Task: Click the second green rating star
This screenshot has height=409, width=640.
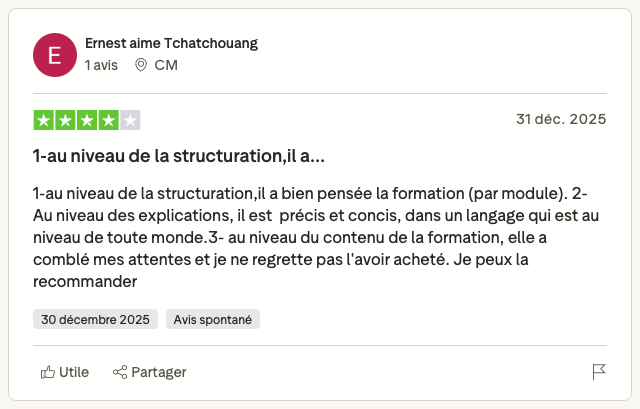Action: pos(65,120)
